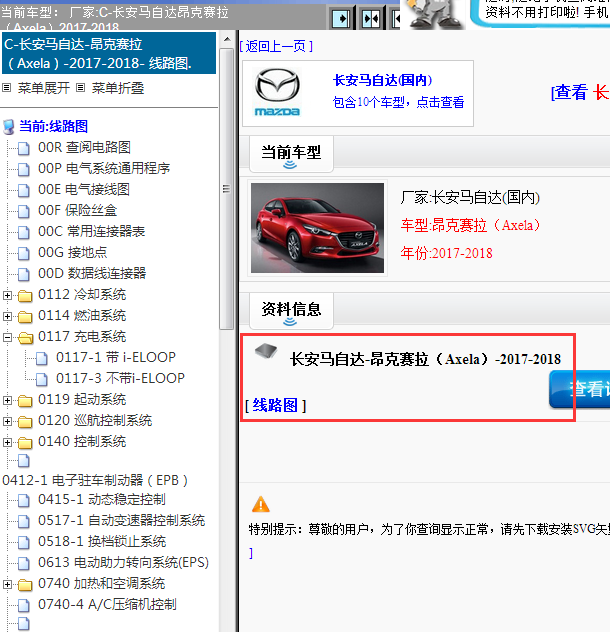This screenshot has width=610, height=632.
Task: Click the gray book icon in 资料信息
Action: tap(266, 351)
